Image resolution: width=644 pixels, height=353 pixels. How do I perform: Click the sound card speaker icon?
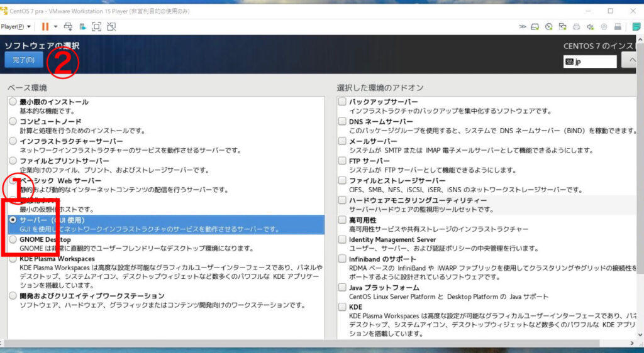[x=590, y=26]
